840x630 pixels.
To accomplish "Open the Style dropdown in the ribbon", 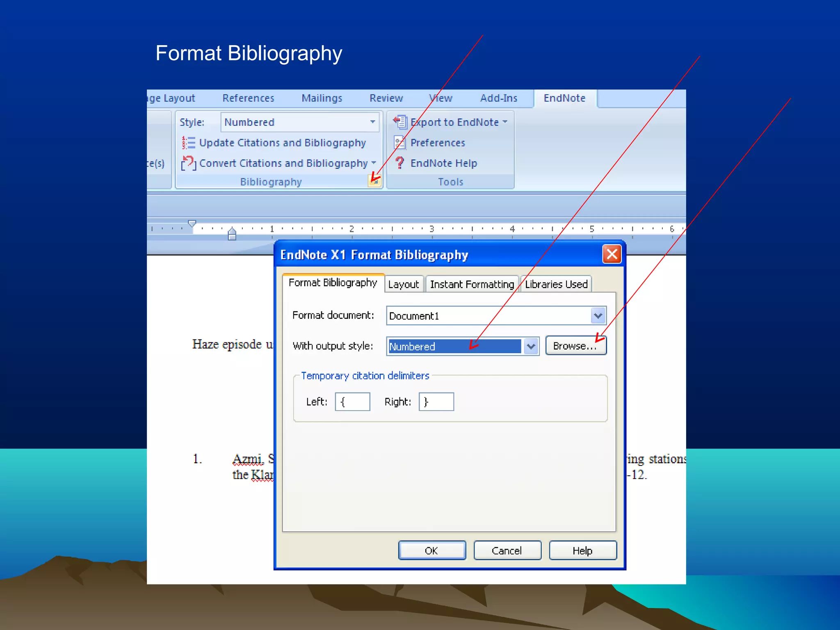I will tap(372, 122).
